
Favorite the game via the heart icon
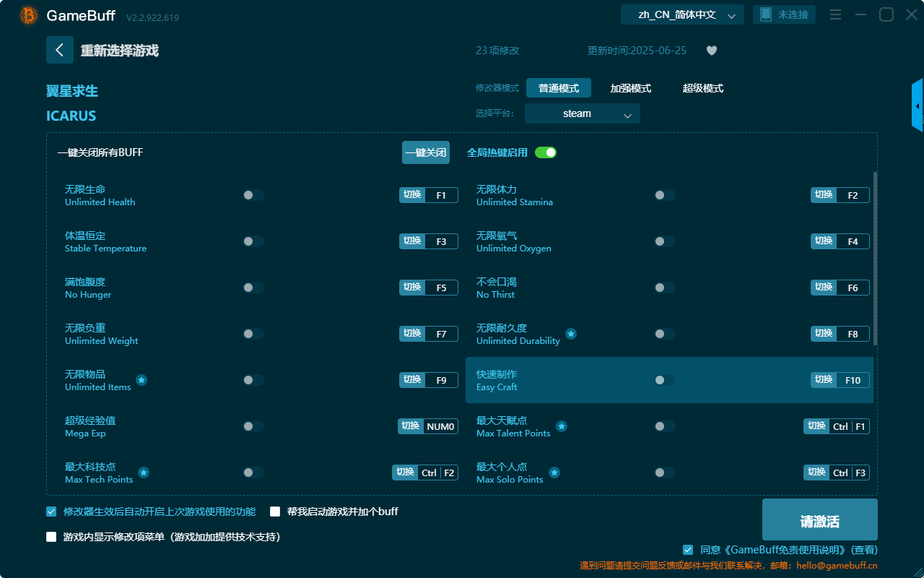click(711, 51)
